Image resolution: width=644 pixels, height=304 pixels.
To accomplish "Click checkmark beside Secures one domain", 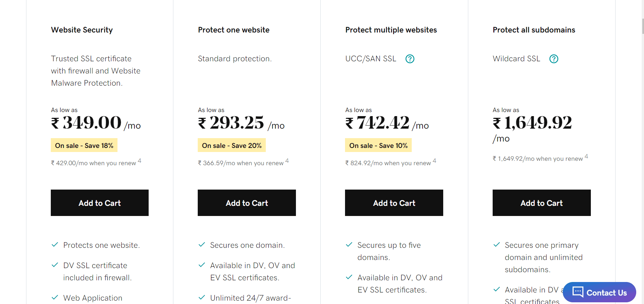I will [202, 245].
